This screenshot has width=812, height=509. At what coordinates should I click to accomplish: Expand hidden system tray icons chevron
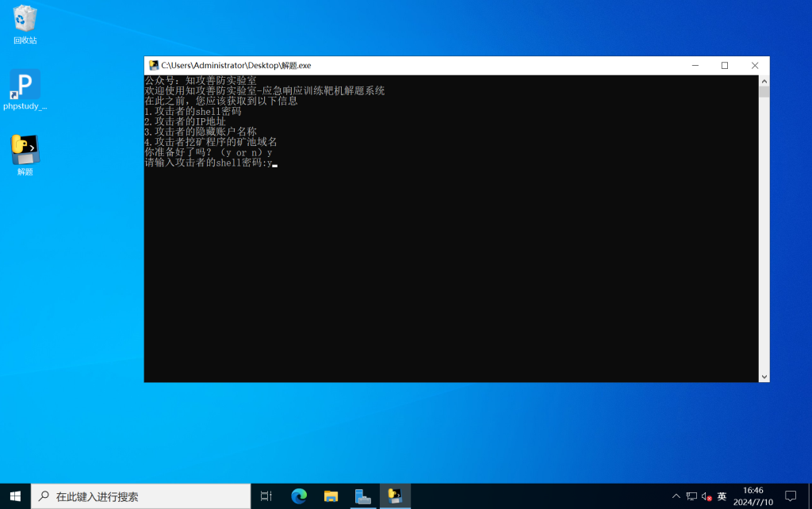(676, 496)
